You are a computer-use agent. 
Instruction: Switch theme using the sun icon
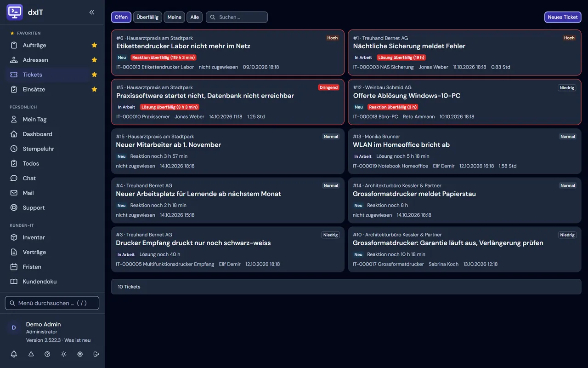[63, 354]
